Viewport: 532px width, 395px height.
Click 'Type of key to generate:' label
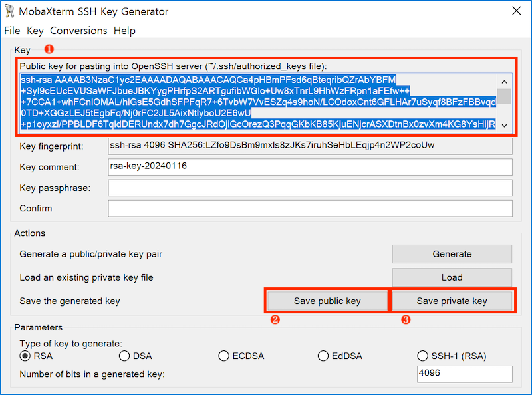tap(70, 344)
